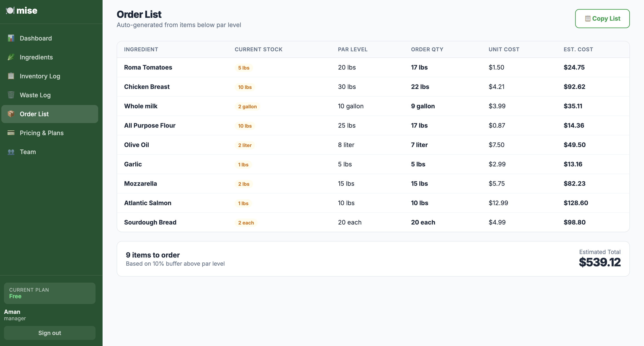Click the Waste Log trash bin icon
This screenshot has height=346, width=644.
coord(11,95)
